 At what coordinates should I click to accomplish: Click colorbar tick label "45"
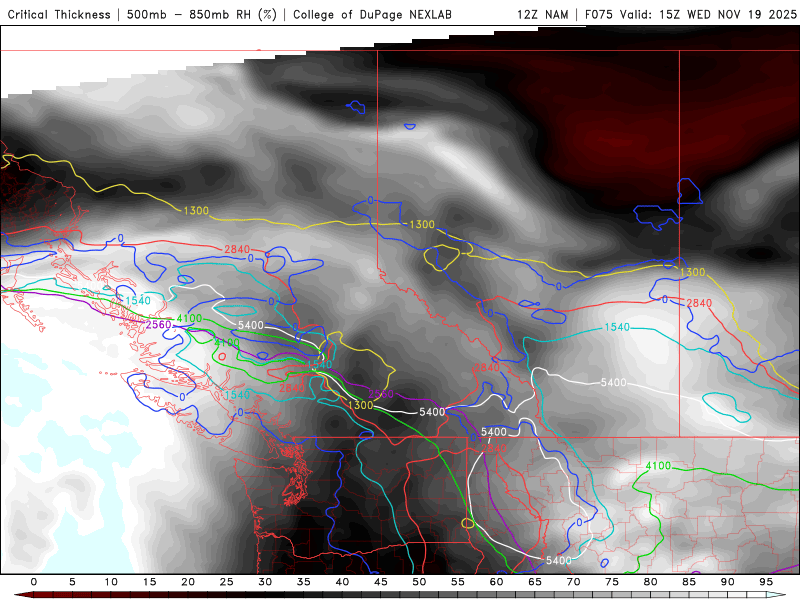(x=381, y=582)
